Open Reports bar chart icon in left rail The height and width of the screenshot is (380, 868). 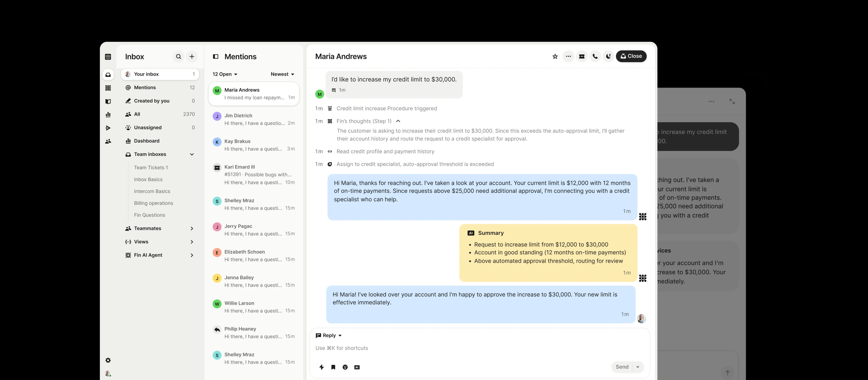pyautogui.click(x=108, y=115)
